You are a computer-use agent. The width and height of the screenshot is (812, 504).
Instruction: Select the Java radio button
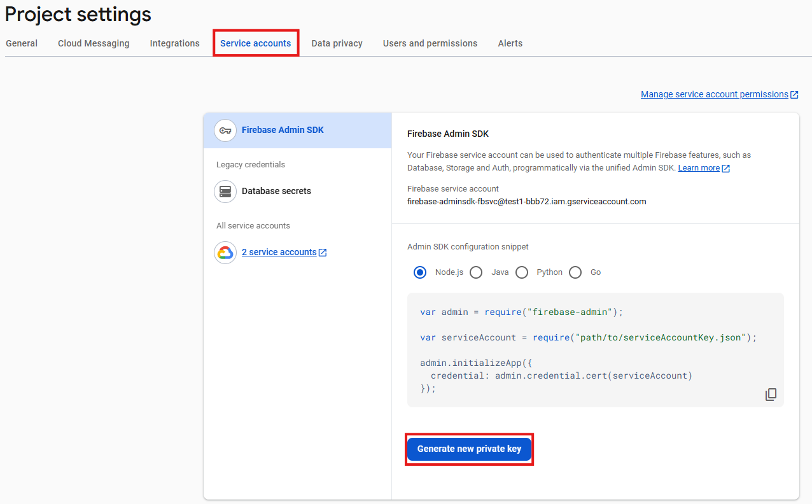pyautogui.click(x=476, y=272)
